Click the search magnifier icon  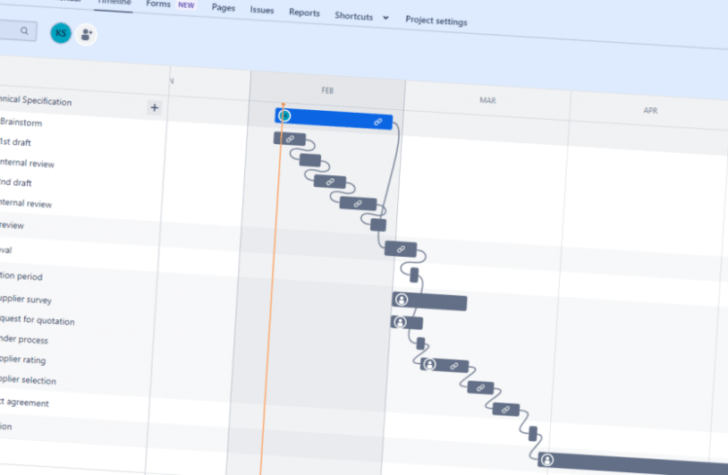point(24,31)
